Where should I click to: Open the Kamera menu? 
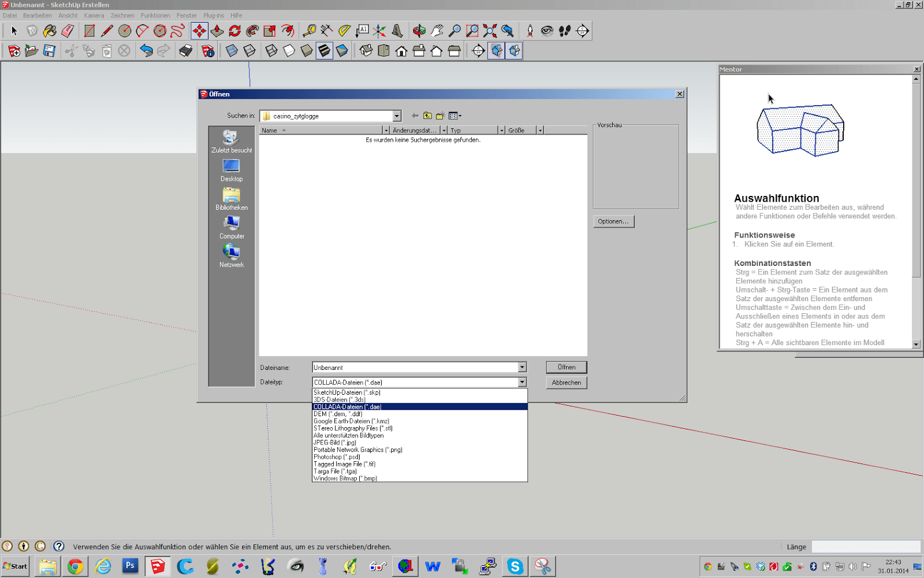94,16
